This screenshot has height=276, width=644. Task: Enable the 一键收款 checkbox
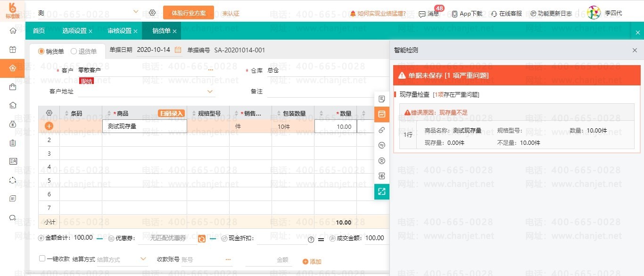(x=42, y=259)
